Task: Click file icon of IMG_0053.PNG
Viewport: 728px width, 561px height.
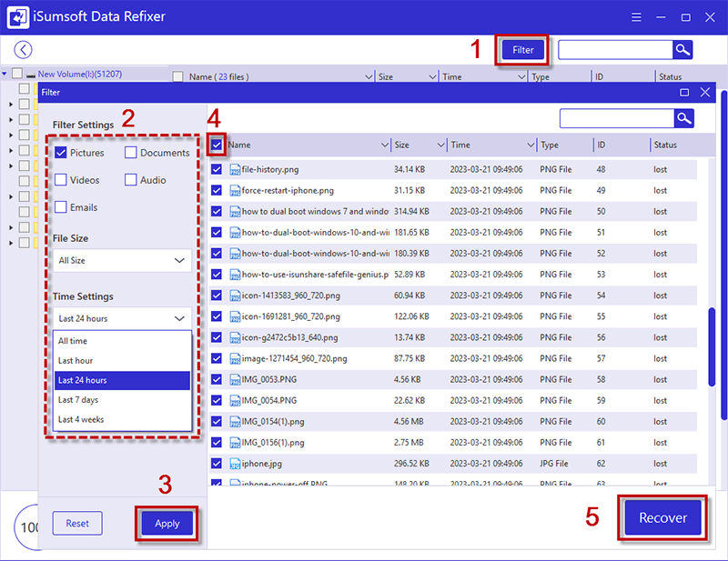Action: [235, 379]
